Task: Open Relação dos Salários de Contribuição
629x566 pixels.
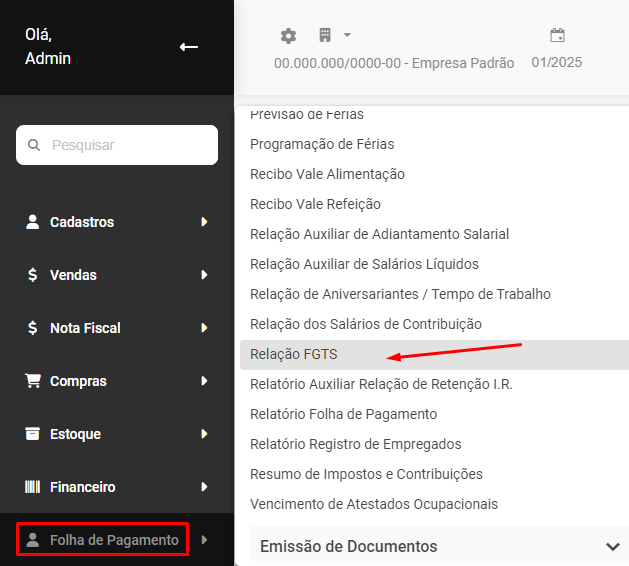Action: (x=366, y=324)
